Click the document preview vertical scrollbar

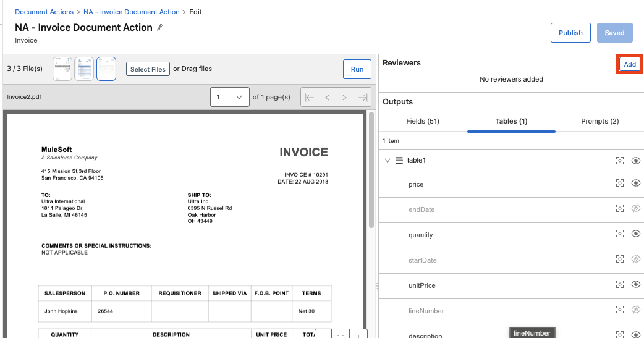pyautogui.click(x=371, y=169)
